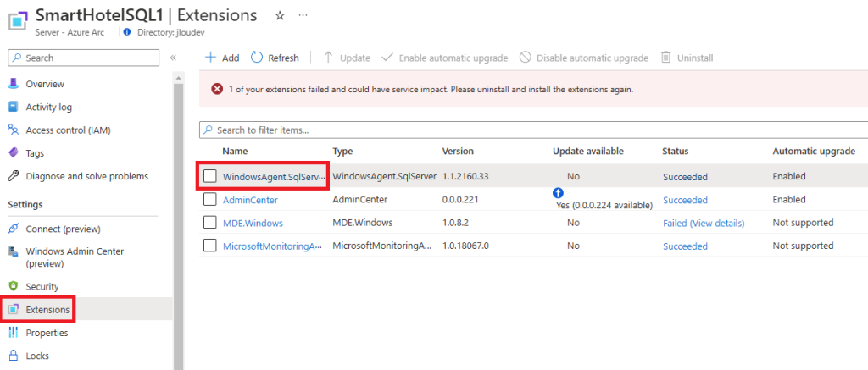This screenshot has width=868, height=370.
Task: Collapse the sidebar with double chevron
Action: point(173,58)
